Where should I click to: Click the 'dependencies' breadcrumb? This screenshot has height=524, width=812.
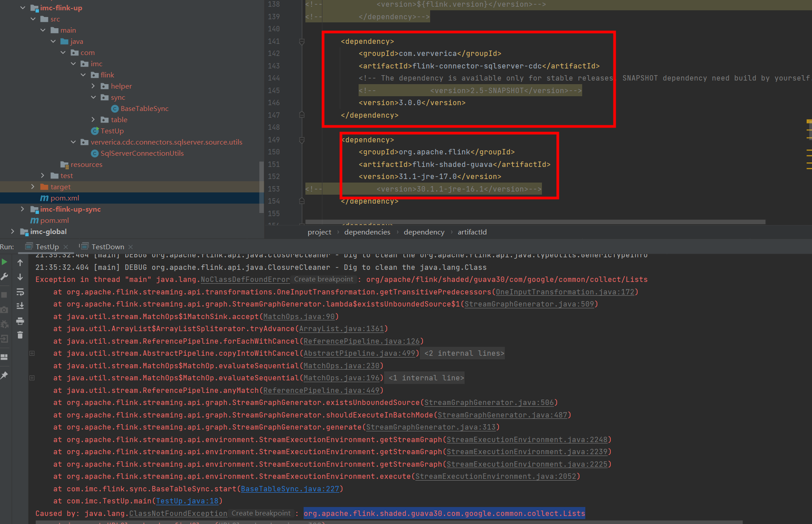(367, 232)
